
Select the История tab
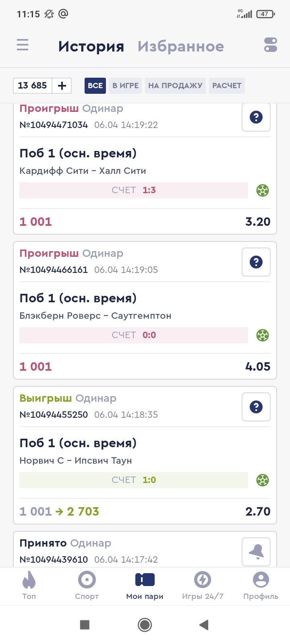pyautogui.click(x=91, y=46)
